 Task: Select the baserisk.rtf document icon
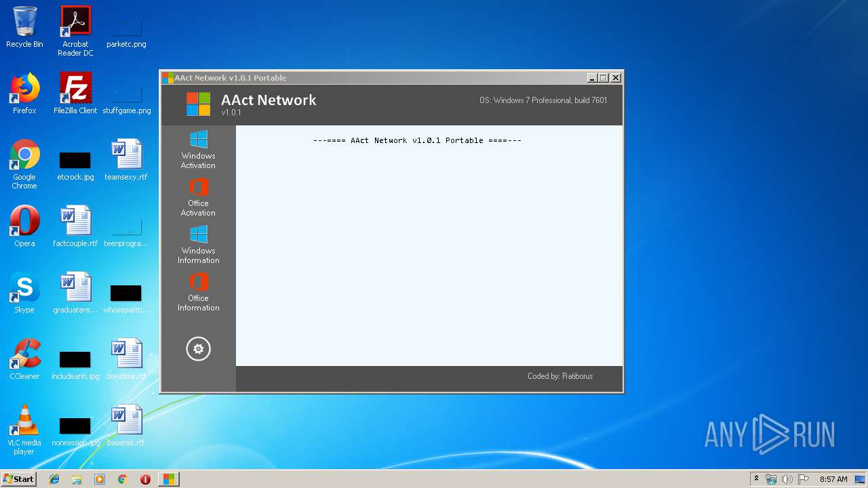(x=126, y=426)
